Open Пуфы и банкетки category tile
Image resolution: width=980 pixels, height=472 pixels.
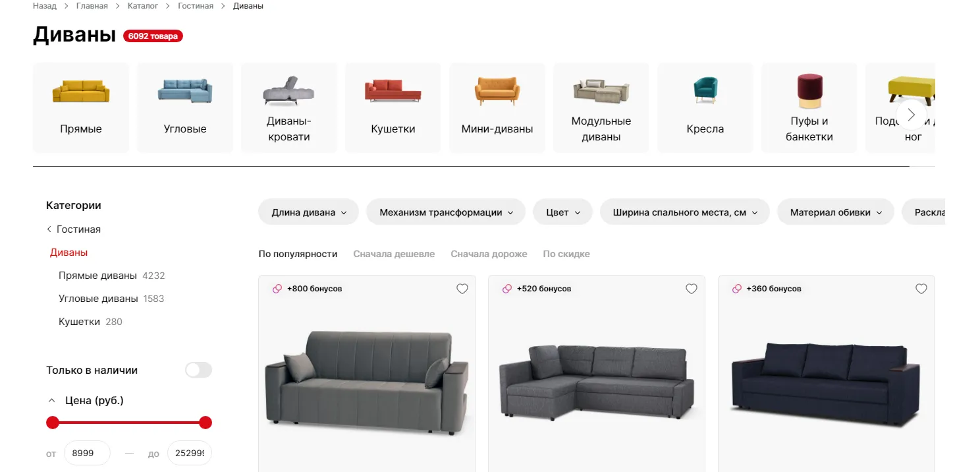(809, 108)
